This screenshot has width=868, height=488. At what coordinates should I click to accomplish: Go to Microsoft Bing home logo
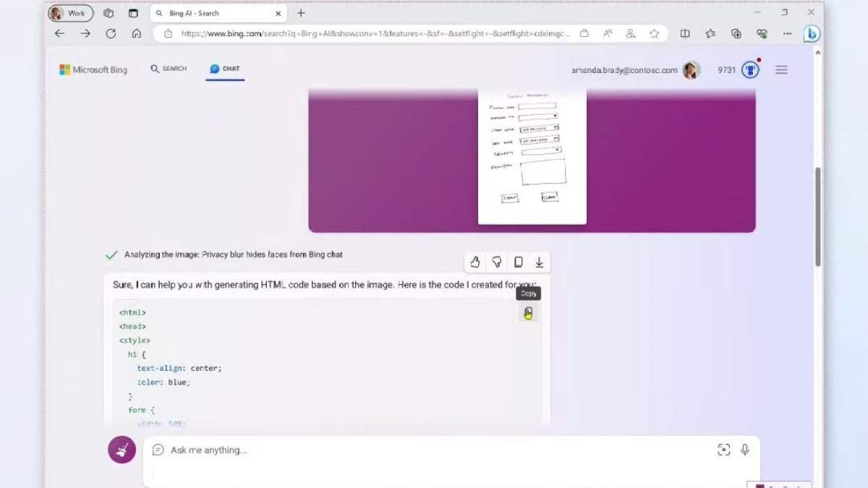click(x=93, y=69)
